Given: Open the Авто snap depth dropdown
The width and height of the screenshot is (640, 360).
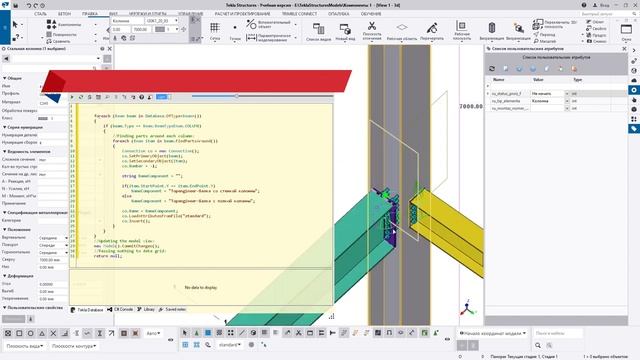Looking at the screenshot, I should (153, 333).
